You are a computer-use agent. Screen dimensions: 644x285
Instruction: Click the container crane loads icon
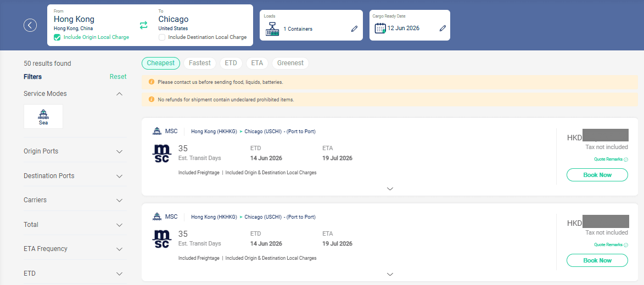272,29
